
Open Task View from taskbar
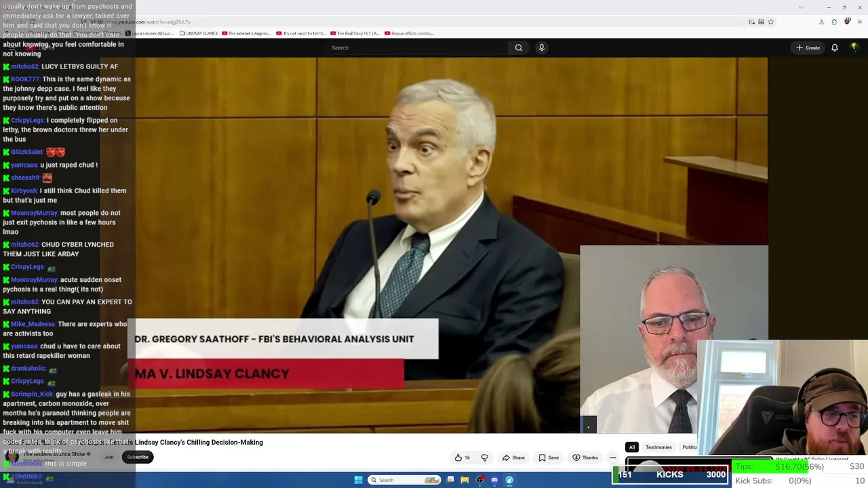pos(450,480)
